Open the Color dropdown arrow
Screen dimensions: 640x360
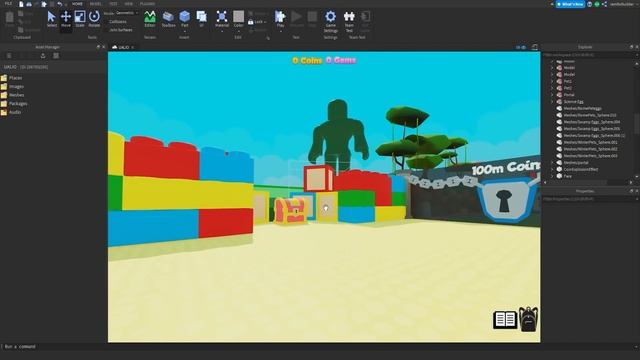[x=238, y=31]
